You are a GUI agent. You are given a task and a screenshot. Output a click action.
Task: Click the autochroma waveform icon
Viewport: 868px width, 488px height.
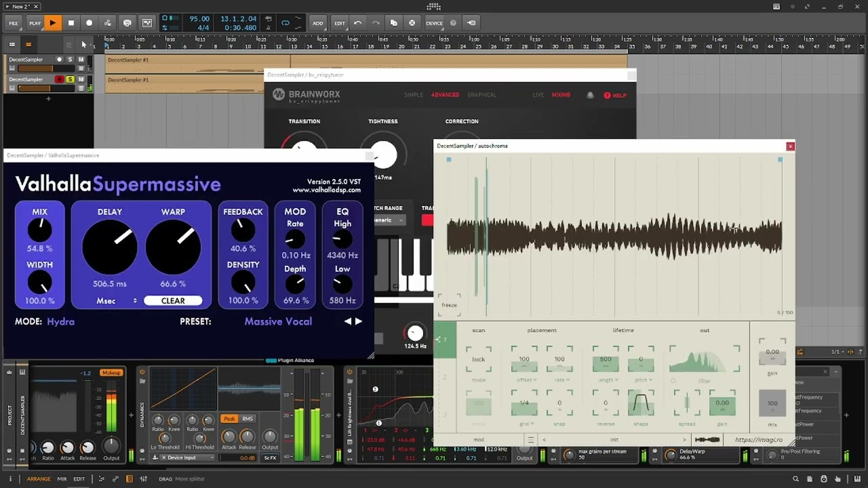coord(707,440)
